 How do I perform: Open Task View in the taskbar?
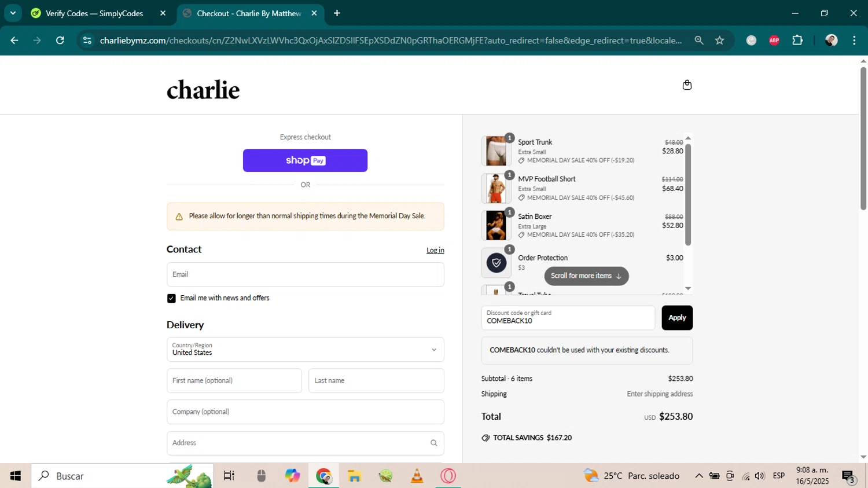[229, 476]
